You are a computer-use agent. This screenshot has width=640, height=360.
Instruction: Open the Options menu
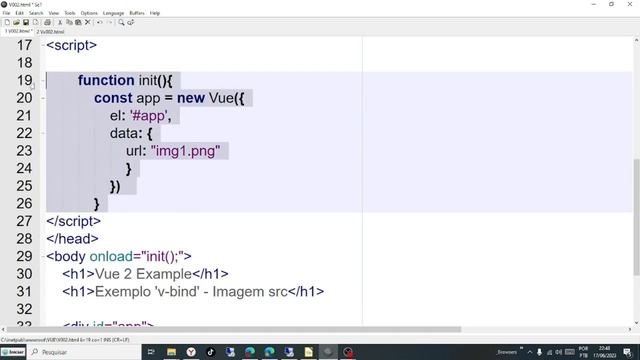pyautogui.click(x=89, y=13)
